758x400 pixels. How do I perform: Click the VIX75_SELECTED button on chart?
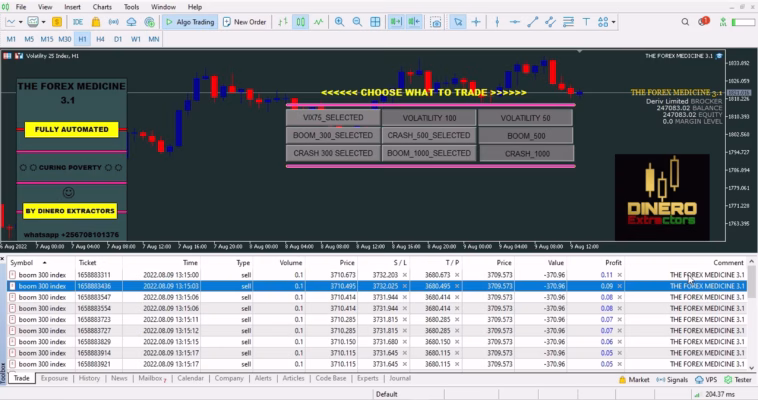333,118
